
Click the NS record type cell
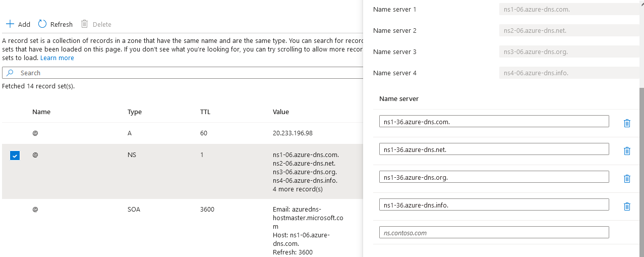point(132,155)
